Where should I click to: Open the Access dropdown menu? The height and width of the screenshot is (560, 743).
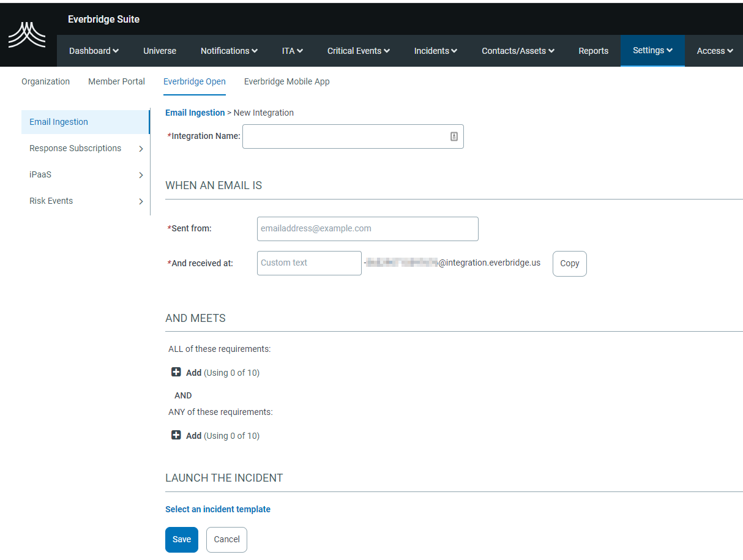[715, 51]
